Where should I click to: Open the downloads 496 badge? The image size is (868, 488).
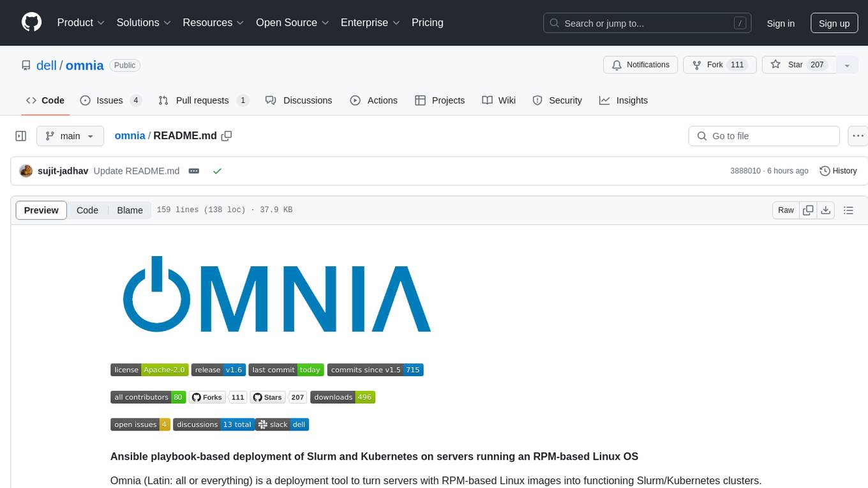343,397
